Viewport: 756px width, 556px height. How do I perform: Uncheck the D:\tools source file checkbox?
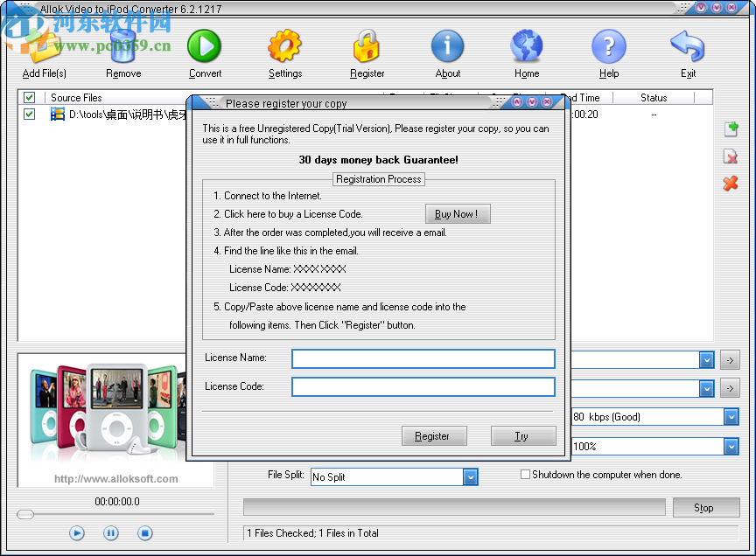[29, 114]
